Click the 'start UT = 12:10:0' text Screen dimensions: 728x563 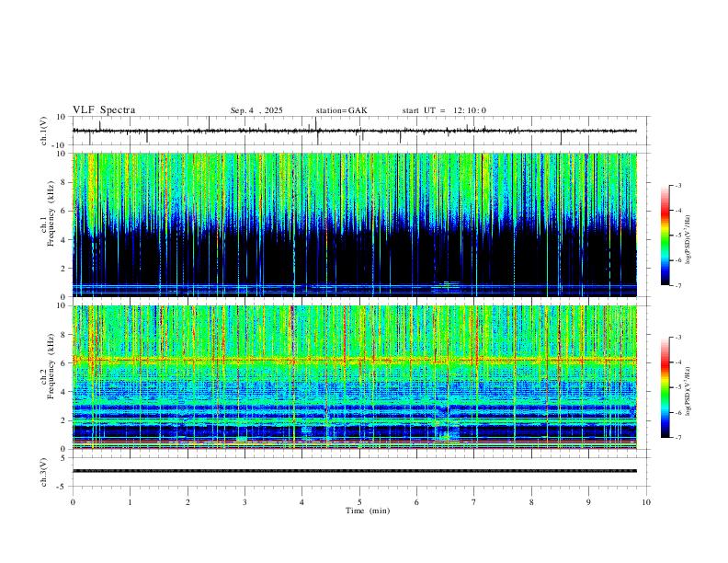[x=444, y=110]
